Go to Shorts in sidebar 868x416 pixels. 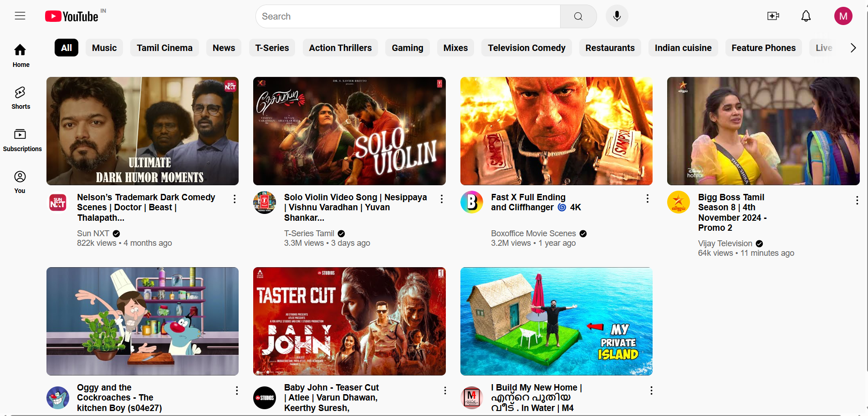(x=20, y=98)
